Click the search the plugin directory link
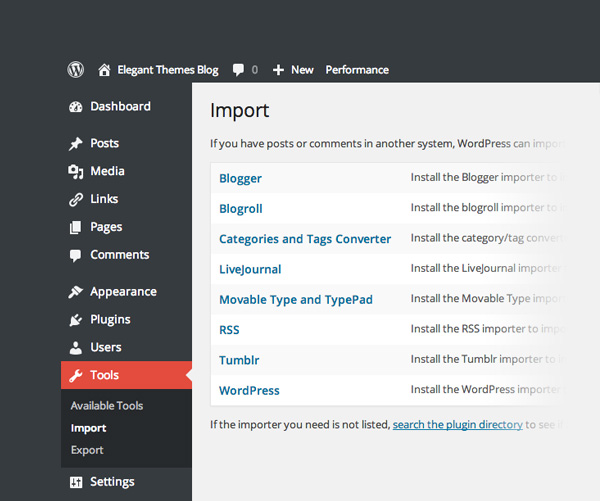The height and width of the screenshot is (501, 600). [x=458, y=425]
